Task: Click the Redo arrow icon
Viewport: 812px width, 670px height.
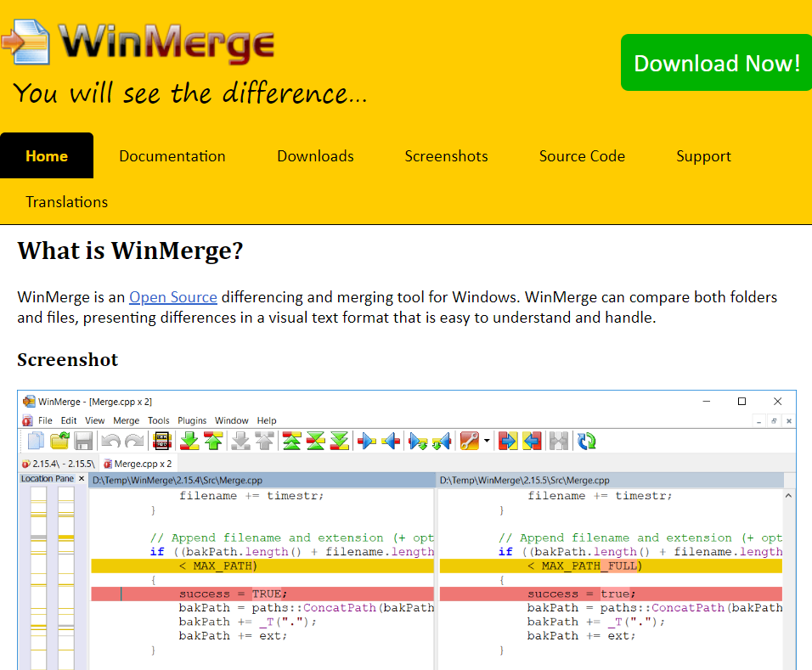Action: (x=135, y=441)
